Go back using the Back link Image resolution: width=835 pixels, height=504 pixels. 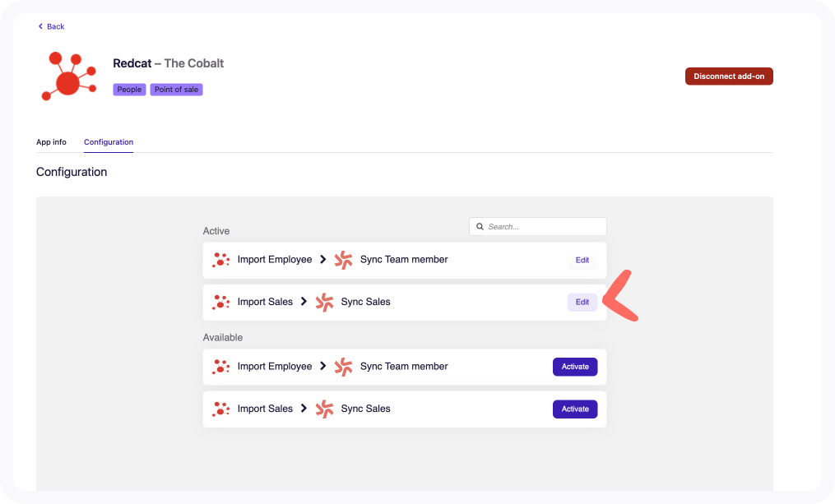(x=51, y=27)
